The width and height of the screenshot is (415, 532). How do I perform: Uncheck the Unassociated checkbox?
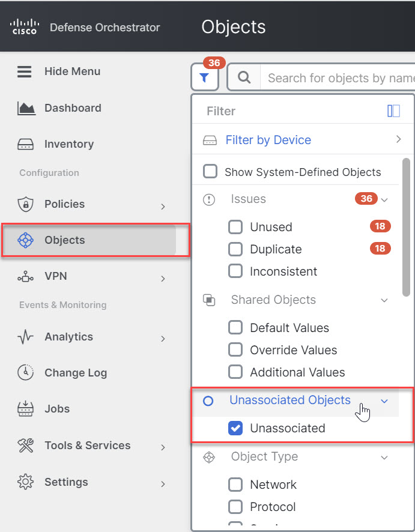[235, 428]
